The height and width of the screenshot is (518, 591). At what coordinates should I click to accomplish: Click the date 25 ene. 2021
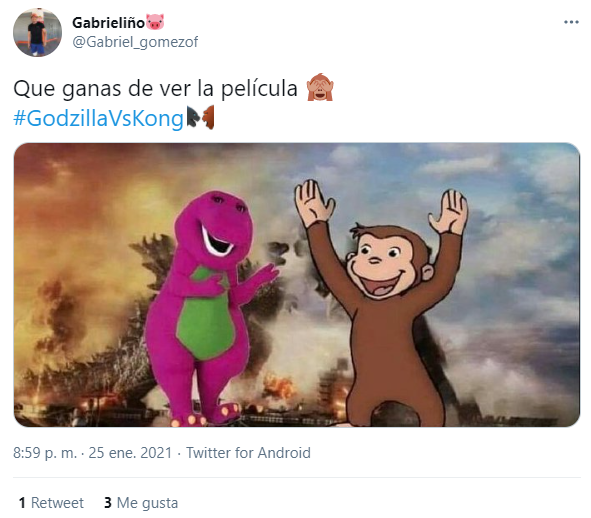(130, 453)
